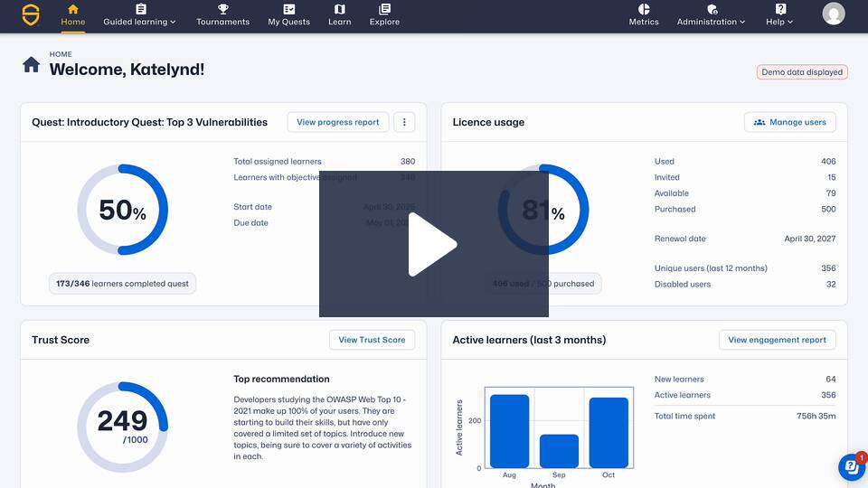Open the user profile avatar
Image resolution: width=868 pixels, height=488 pixels.
(833, 14)
